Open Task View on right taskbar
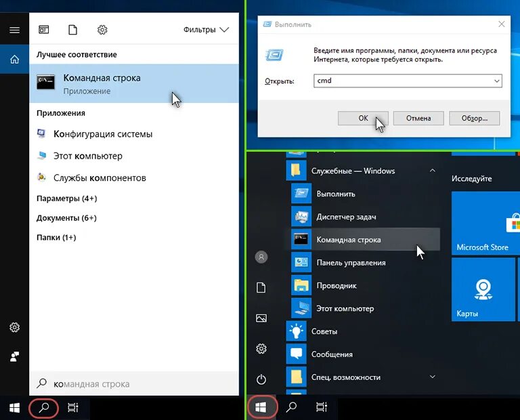The width and height of the screenshot is (520, 420). [x=322, y=407]
